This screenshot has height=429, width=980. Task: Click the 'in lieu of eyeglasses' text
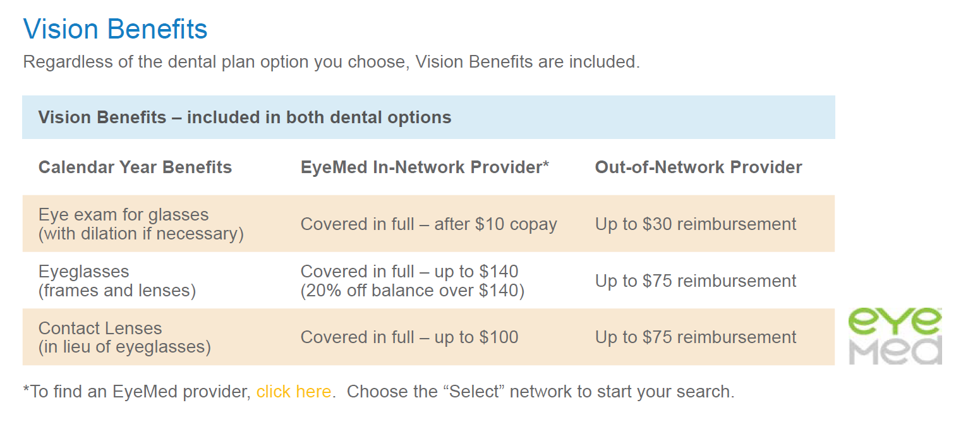tap(124, 347)
